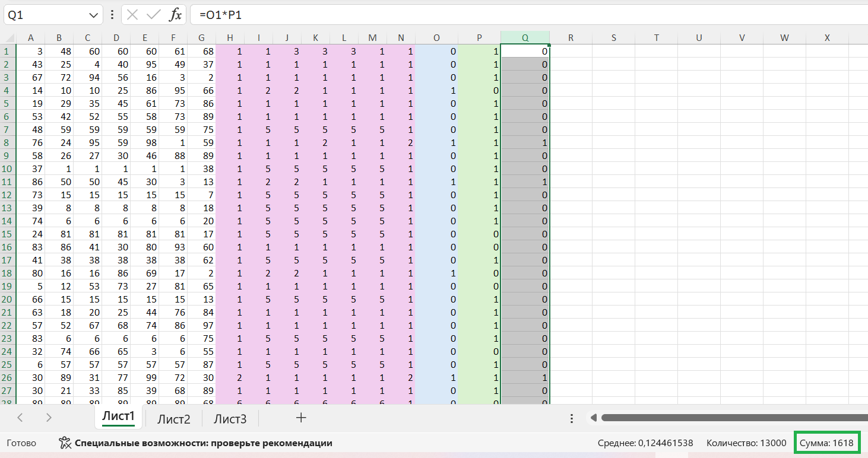The image size is (868, 458).
Task: Click into the formula bar with =O1*P1
Action: point(522,15)
